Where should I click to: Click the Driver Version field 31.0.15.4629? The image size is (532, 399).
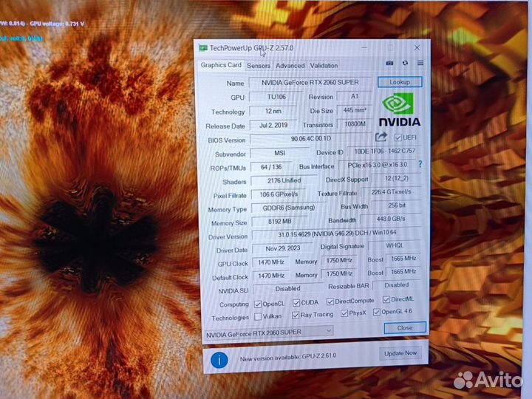point(337,233)
